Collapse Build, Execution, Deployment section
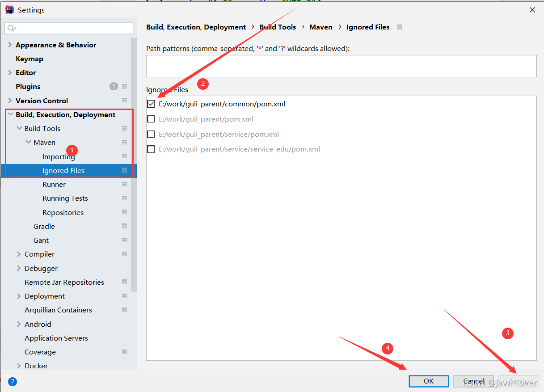 [10, 114]
